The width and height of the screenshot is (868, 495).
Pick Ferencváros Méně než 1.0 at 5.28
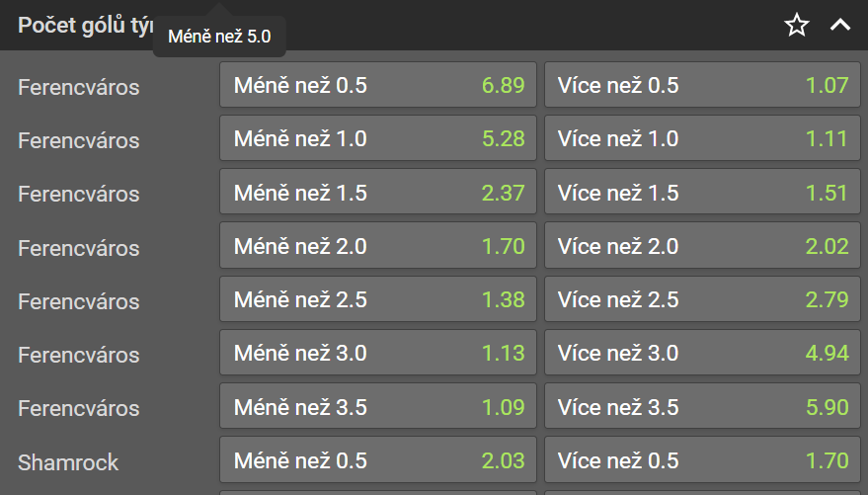click(378, 138)
